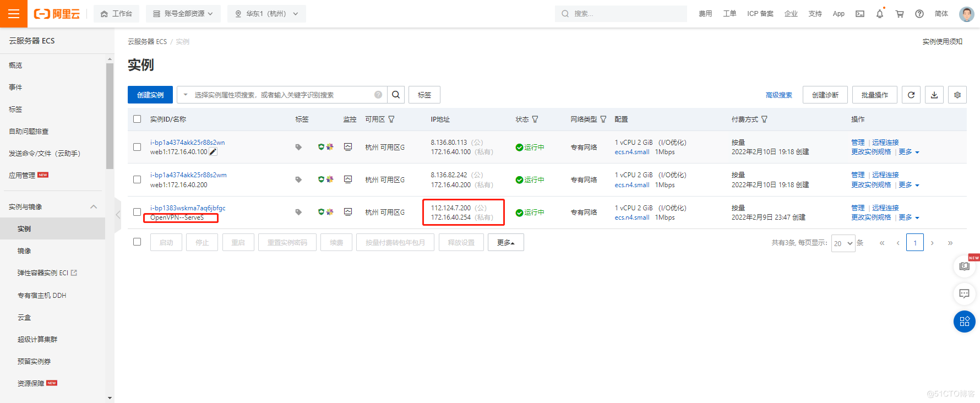Open the hamburger navigation menu
This screenshot has height=403, width=980.
click(14, 14)
